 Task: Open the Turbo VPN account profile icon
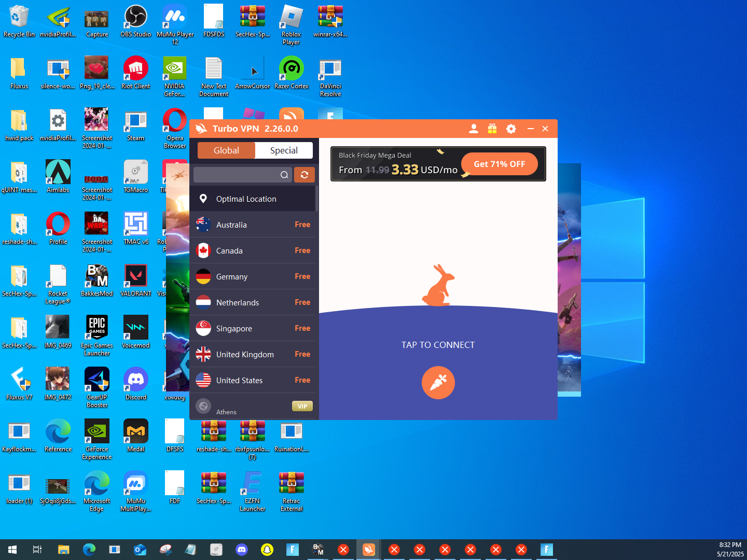pyautogui.click(x=473, y=129)
